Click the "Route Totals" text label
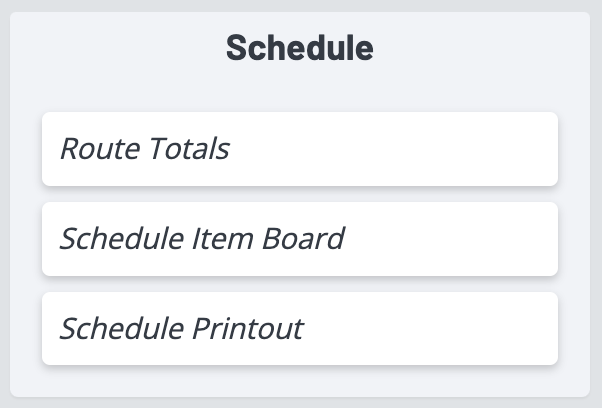 pyautogui.click(x=145, y=149)
